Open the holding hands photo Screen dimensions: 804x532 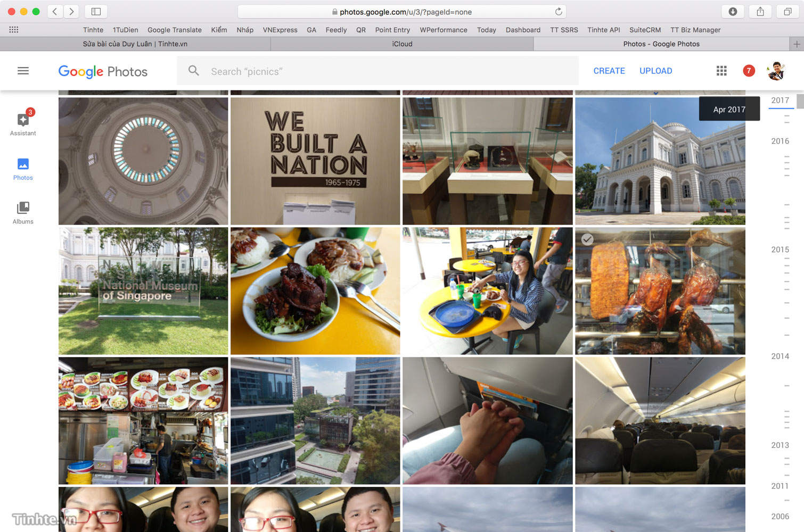tap(488, 421)
